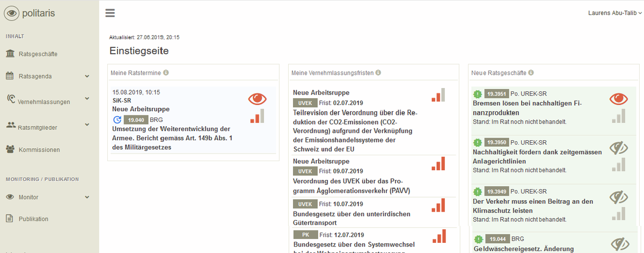
Task: Toggle crossed eye for Nachhaltigkeit fördern item
Action: [619, 147]
